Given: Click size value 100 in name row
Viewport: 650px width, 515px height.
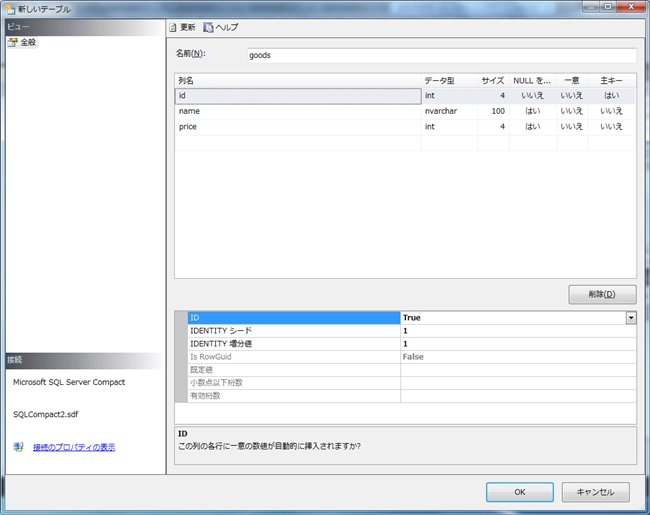Looking at the screenshot, I should tap(493, 111).
